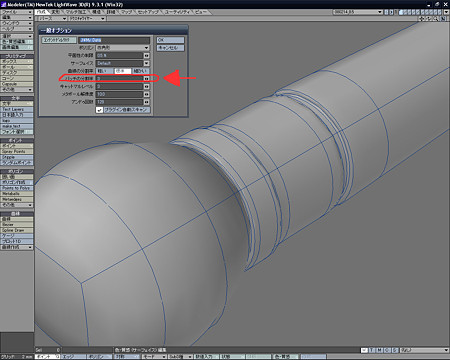
Task: Select the Text Layers tool
Action: (x=17, y=109)
